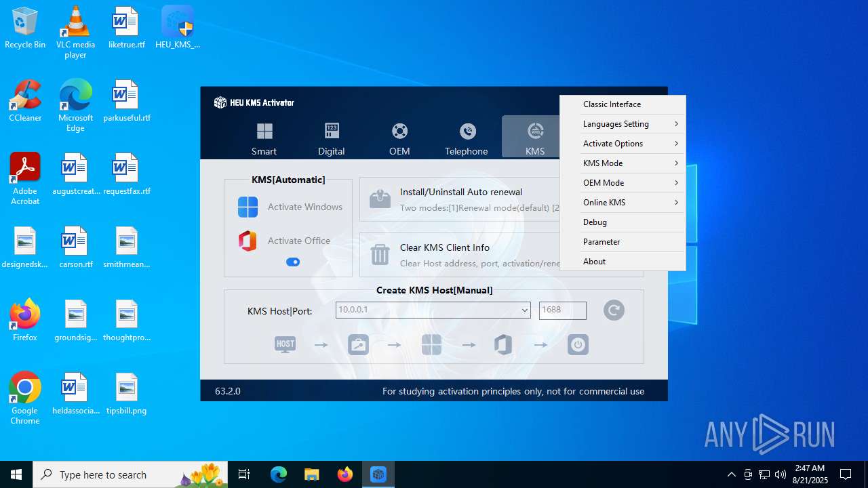Viewport: 868px width, 488px height.
Task: Click the Activate Office logo icon
Action: pyautogui.click(x=248, y=241)
